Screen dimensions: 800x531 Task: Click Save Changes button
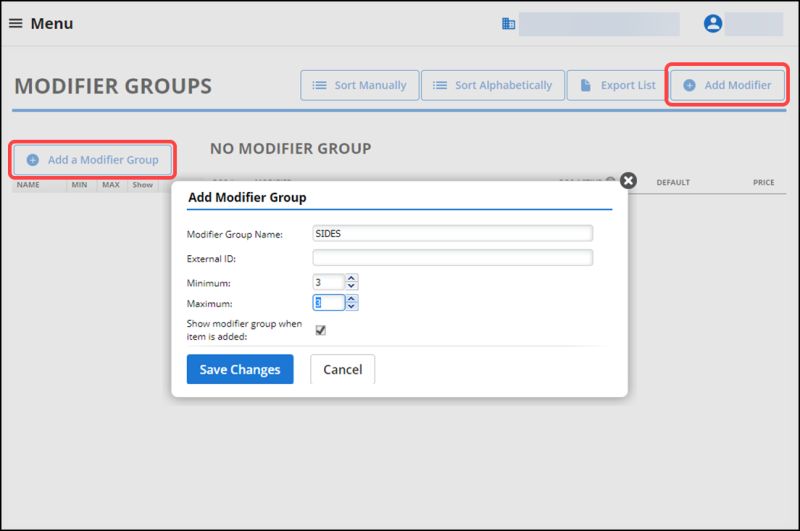240,369
